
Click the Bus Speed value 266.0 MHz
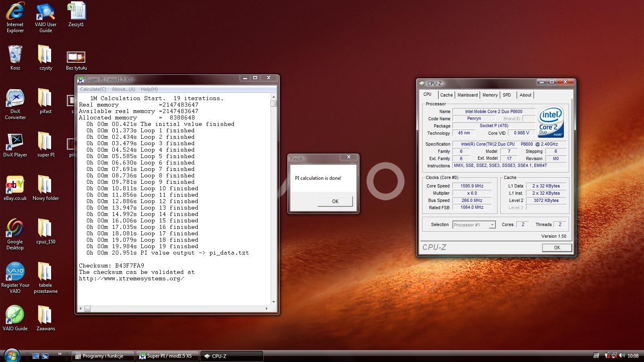[x=472, y=200]
